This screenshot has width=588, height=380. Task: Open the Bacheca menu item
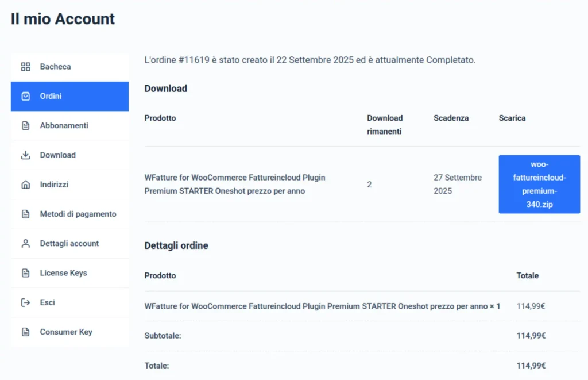click(69, 67)
